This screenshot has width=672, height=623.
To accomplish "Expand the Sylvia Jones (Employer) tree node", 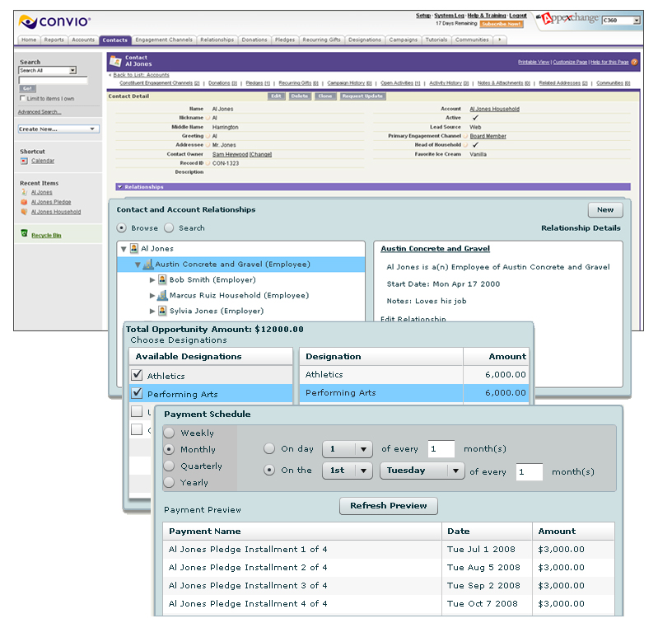I will 152,311.
